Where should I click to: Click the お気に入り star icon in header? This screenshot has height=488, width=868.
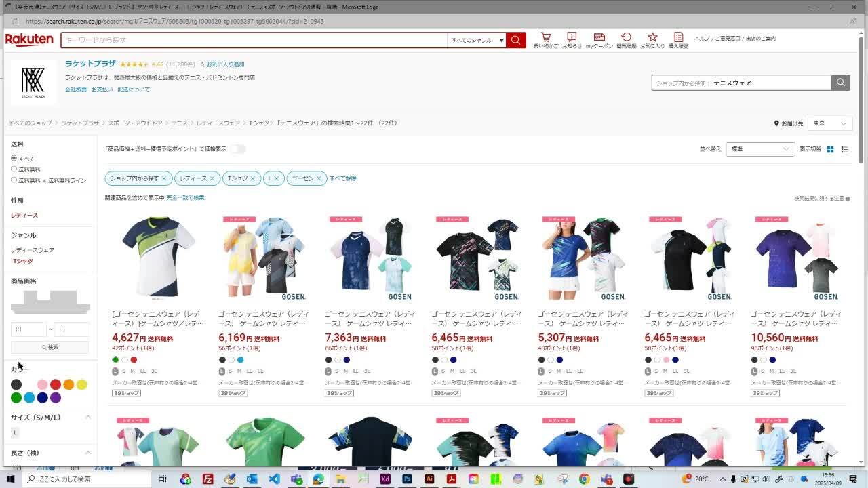coord(652,38)
